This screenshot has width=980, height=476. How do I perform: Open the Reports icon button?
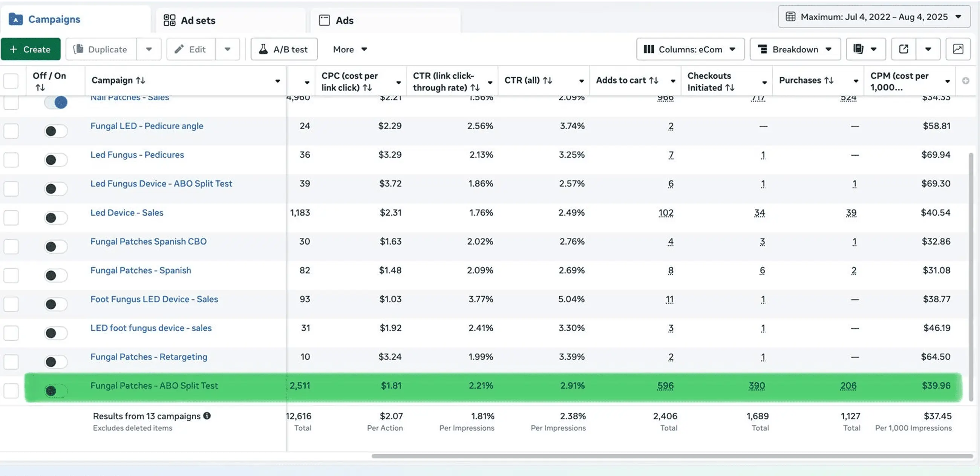coord(859,49)
